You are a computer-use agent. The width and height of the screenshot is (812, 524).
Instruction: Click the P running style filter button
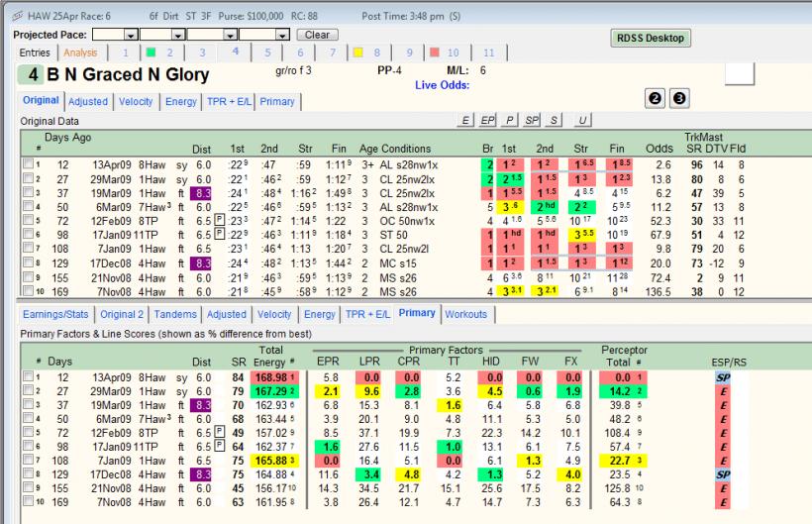[510, 120]
